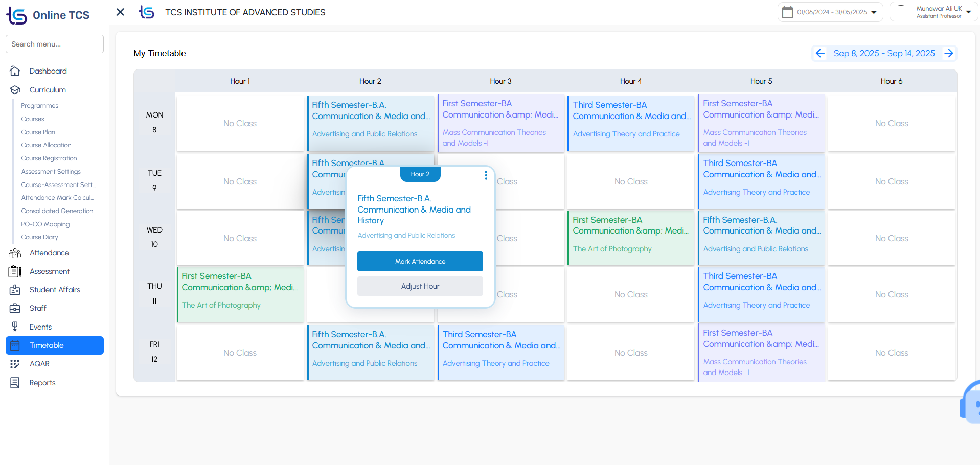This screenshot has height=465, width=980.
Task: Go to next week using right arrow
Action: [x=949, y=53]
